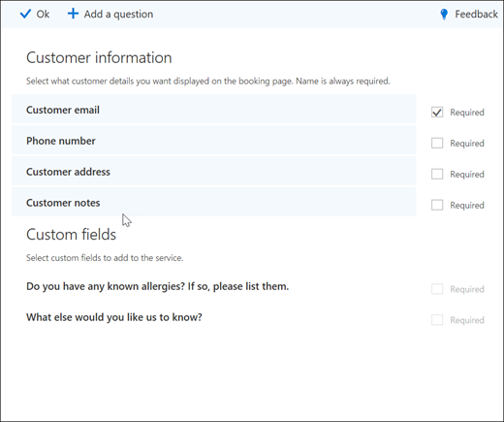Uncheck Required for Customer email
The width and height of the screenshot is (504, 422).
[437, 113]
